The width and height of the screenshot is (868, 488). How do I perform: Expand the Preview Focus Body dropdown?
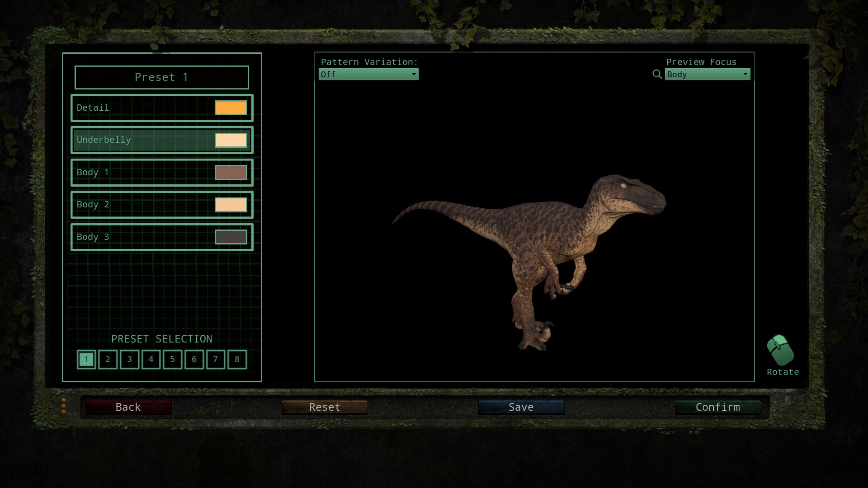pos(707,74)
